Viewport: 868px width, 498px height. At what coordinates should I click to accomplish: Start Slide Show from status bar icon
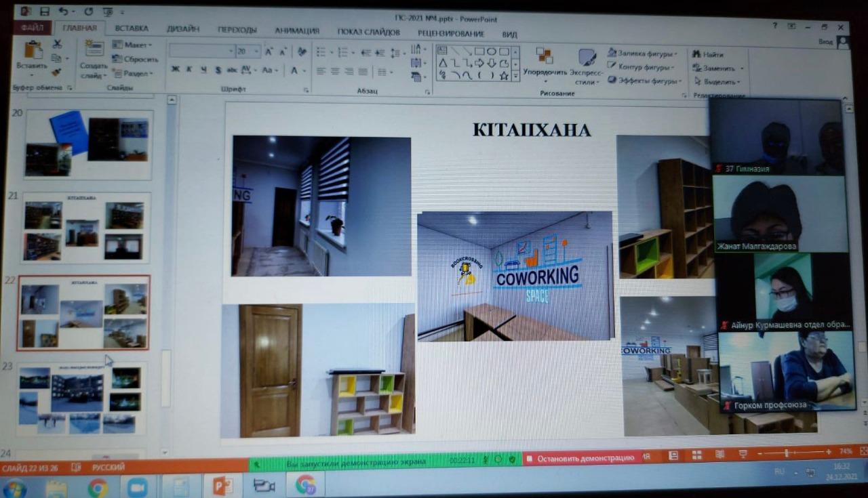[x=743, y=453]
